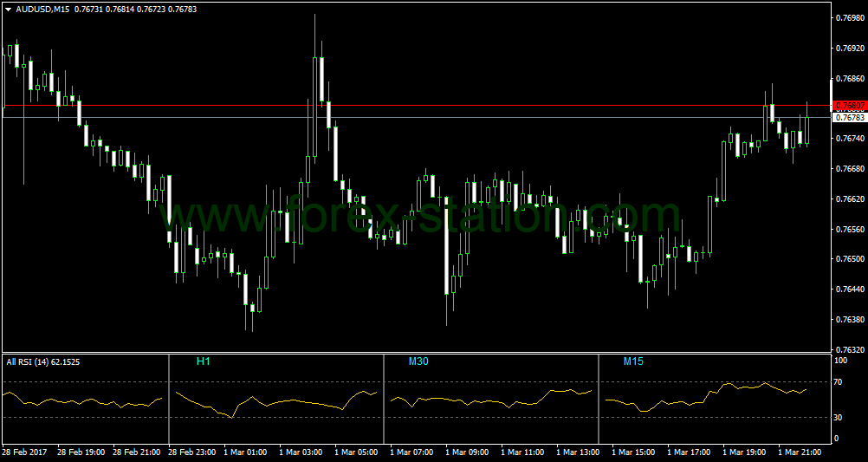Click the RSI scale value 0
The image size is (868, 462).
tap(837, 439)
